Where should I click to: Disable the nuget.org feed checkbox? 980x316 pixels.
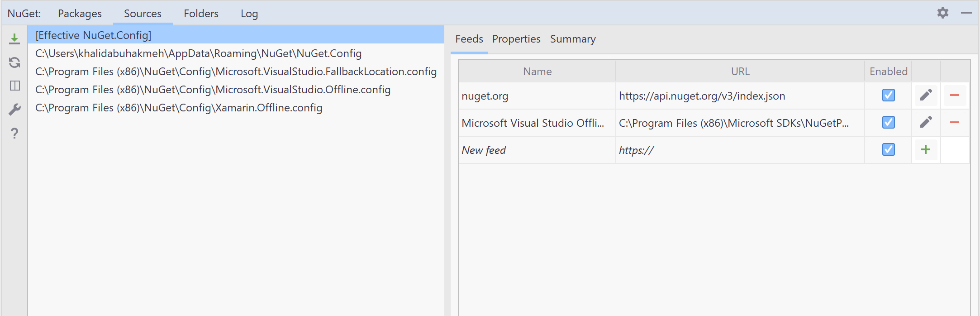tap(888, 95)
